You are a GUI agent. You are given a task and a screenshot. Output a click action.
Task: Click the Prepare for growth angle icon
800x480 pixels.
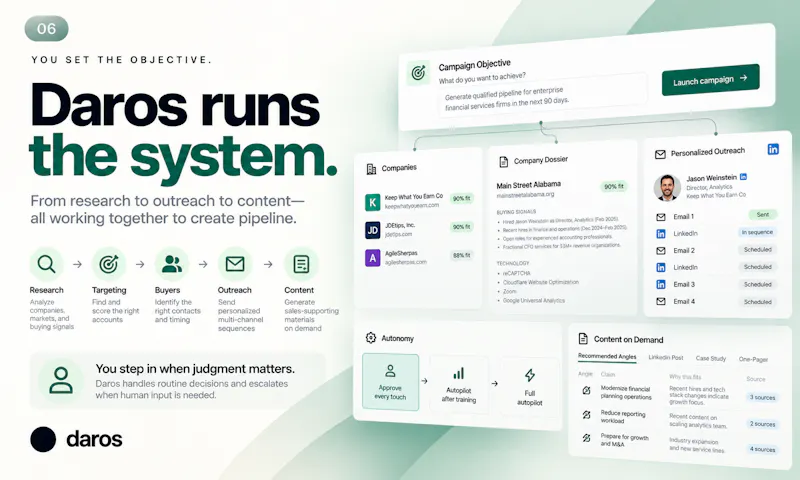pos(586,438)
